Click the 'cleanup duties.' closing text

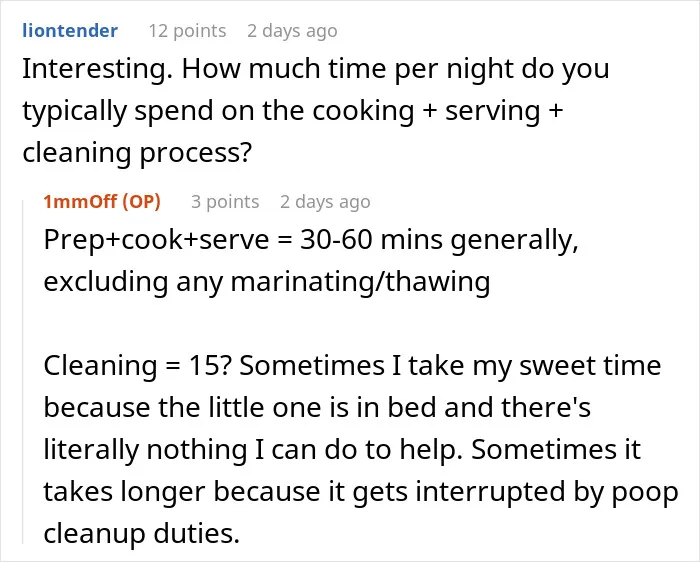[x=142, y=533]
